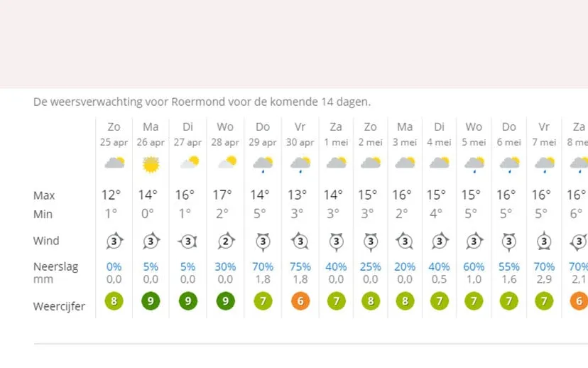Click the weather icon under Zo 25 apr
The image size is (588, 368).
click(114, 163)
